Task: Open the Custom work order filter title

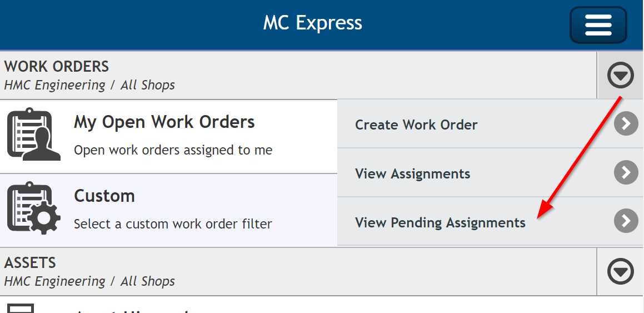Action: tap(104, 196)
